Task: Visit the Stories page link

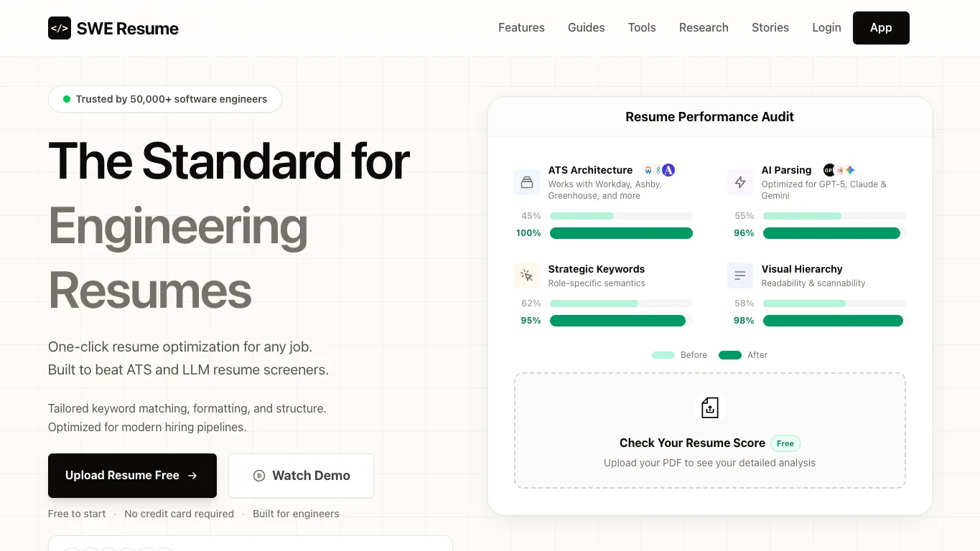Action: (x=770, y=27)
